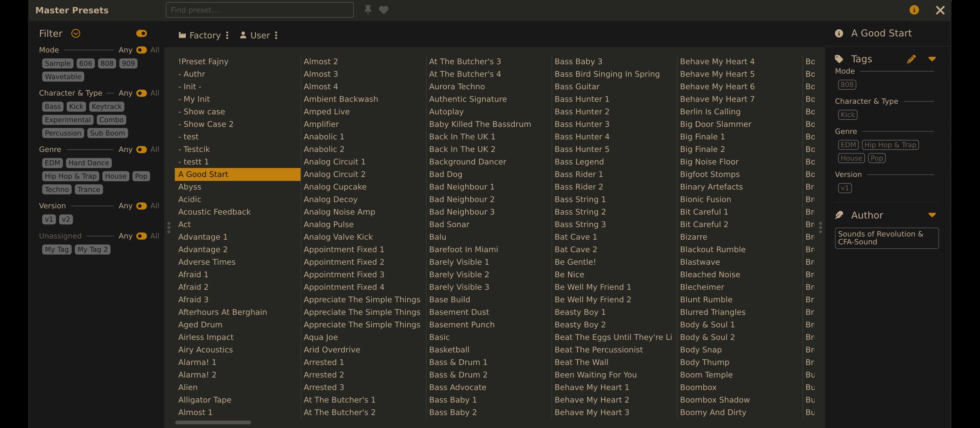Open the Factory folder options menu dots

click(x=227, y=35)
